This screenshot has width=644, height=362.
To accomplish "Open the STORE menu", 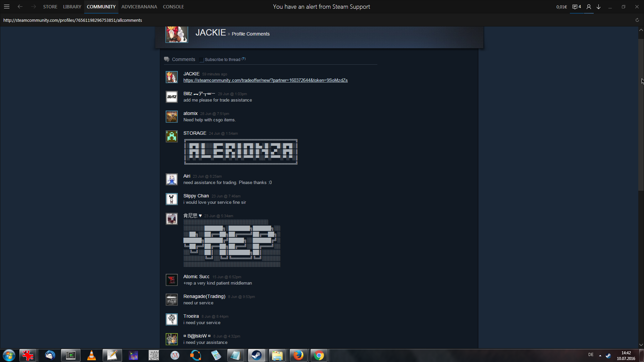I will click(50, 7).
